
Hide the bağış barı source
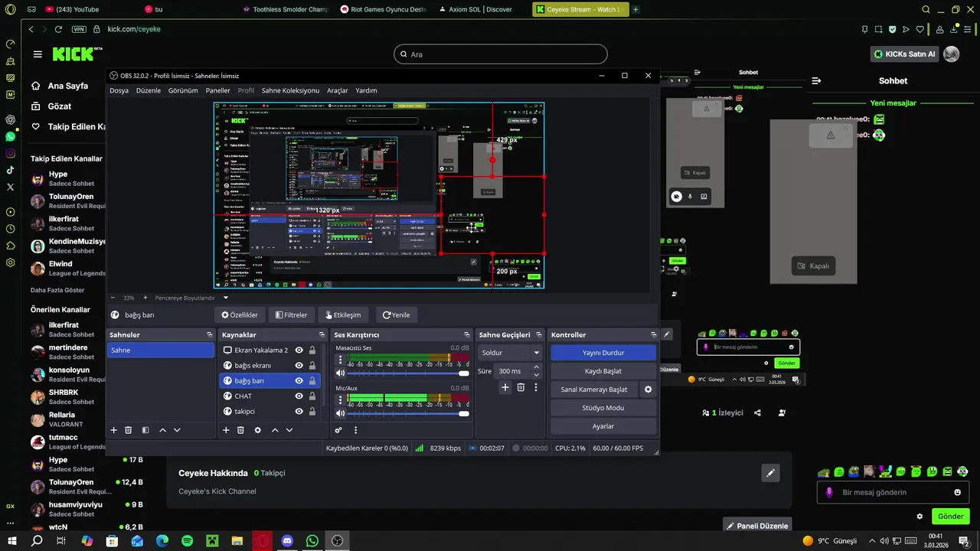[299, 380]
